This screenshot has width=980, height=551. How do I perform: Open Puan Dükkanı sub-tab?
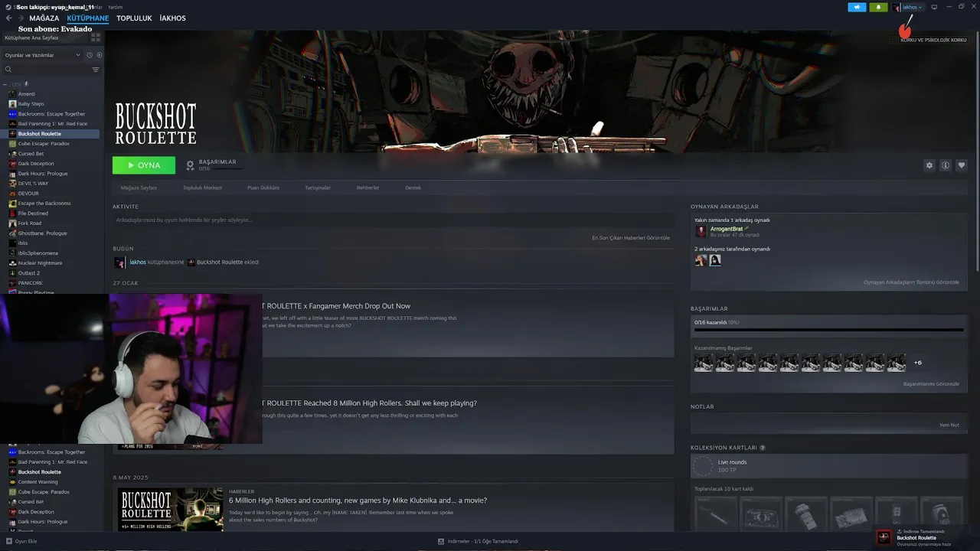[x=263, y=187]
